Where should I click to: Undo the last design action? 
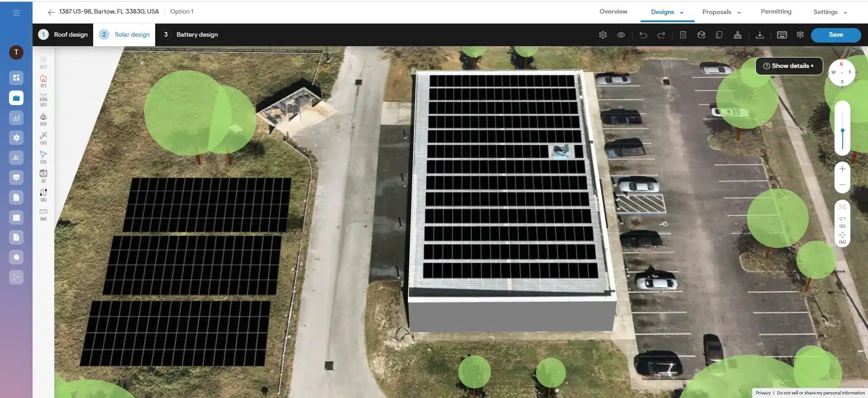pyautogui.click(x=643, y=35)
